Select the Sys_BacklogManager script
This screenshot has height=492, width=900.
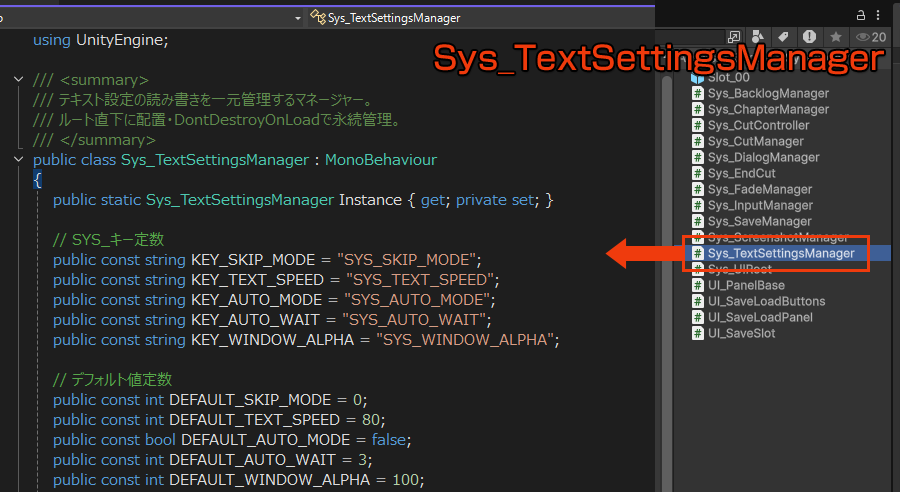coord(768,93)
